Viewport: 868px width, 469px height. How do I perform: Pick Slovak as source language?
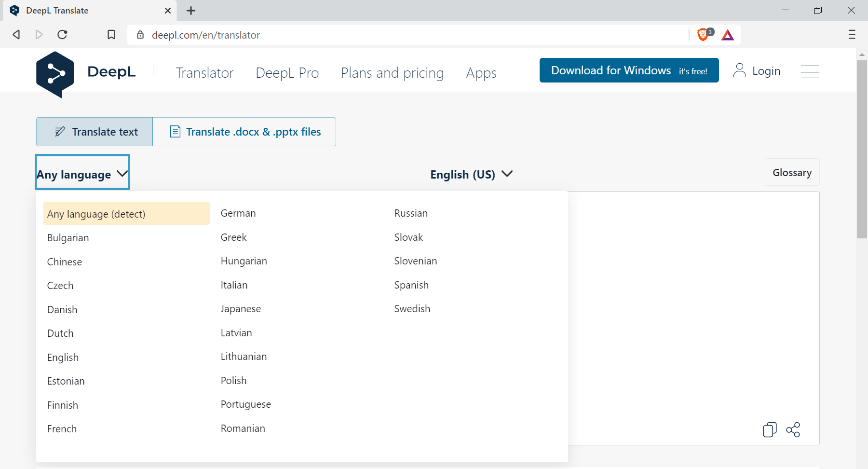[x=408, y=237]
